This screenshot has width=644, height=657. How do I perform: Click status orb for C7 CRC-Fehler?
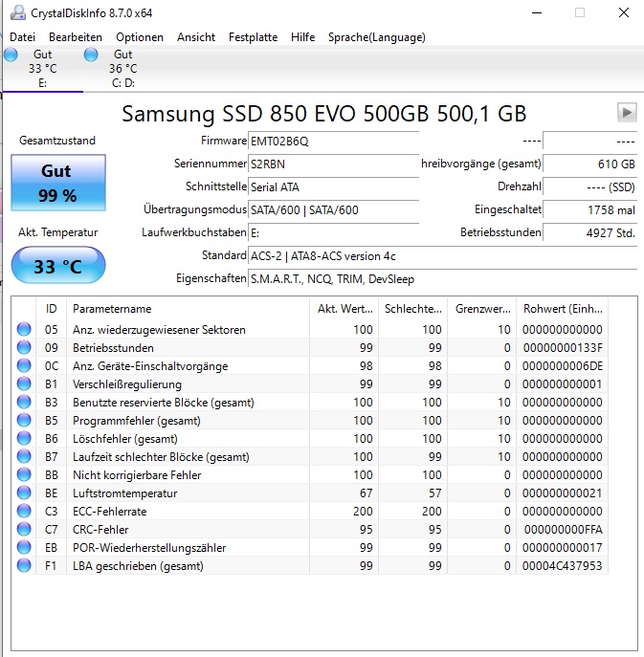24,529
